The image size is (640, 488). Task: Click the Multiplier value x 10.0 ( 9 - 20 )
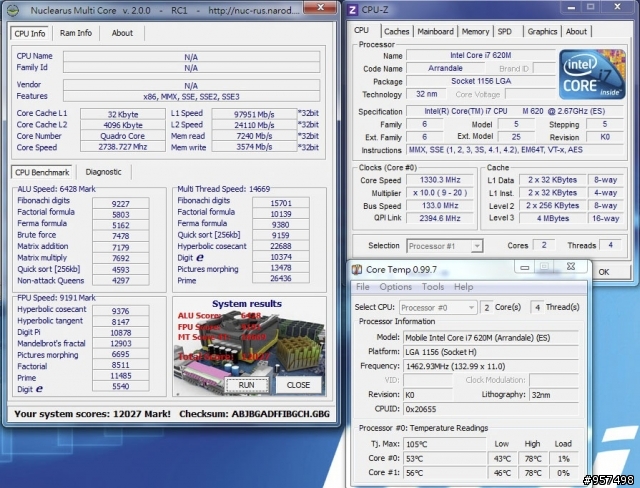pyautogui.click(x=440, y=193)
